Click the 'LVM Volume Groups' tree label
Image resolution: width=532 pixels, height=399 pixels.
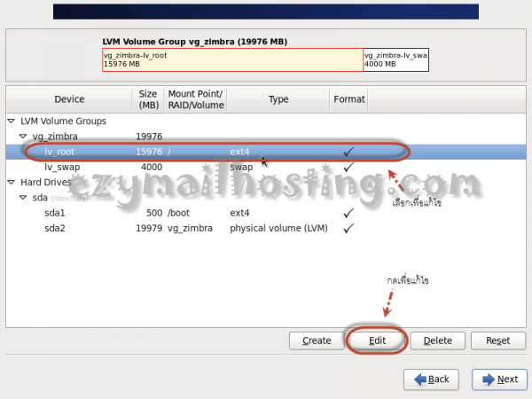point(63,121)
